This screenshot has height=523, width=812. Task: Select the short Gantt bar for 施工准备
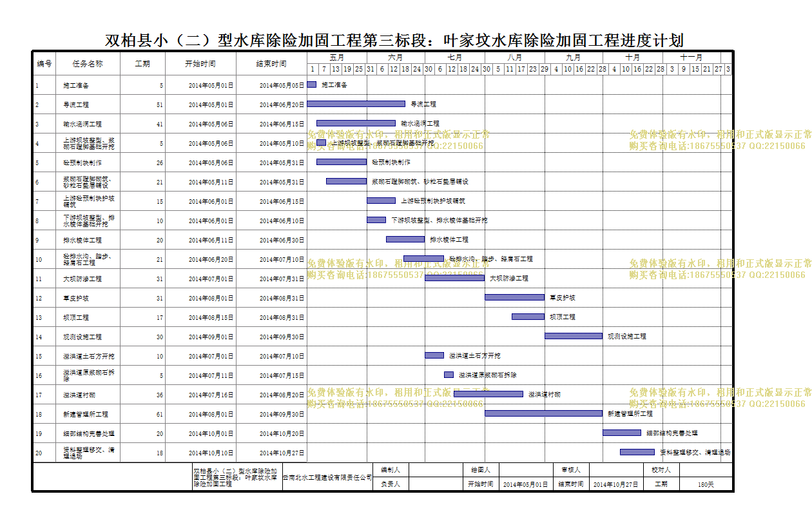pos(312,84)
